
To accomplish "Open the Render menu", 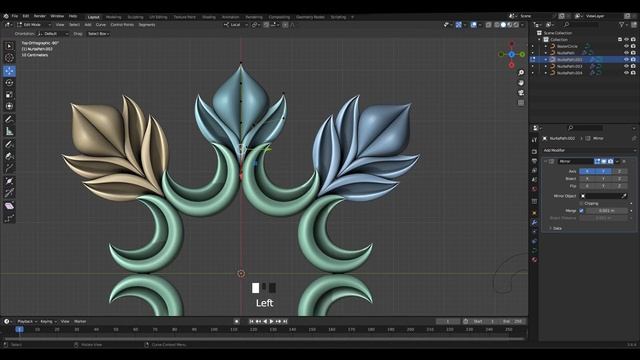I will click(40, 16).
